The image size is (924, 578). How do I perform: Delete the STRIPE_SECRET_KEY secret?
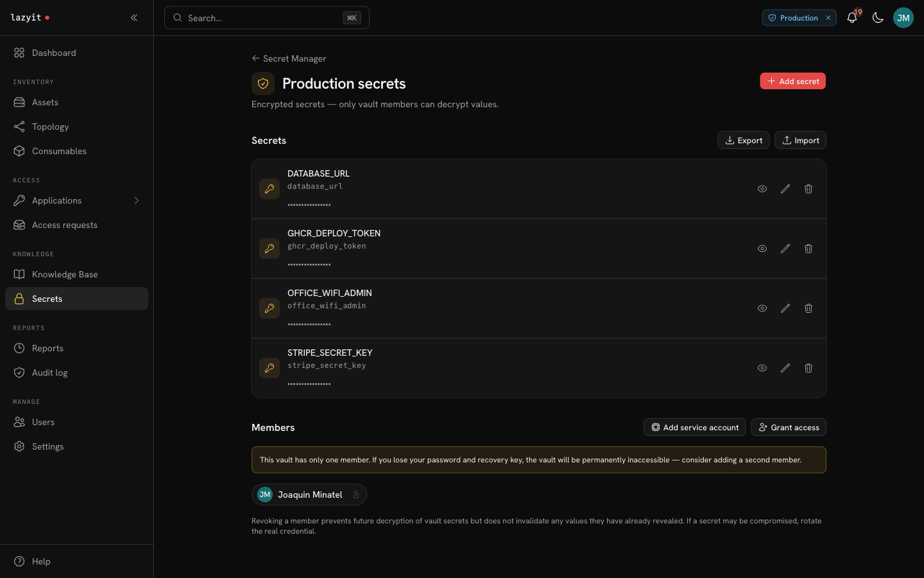tap(809, 368)
